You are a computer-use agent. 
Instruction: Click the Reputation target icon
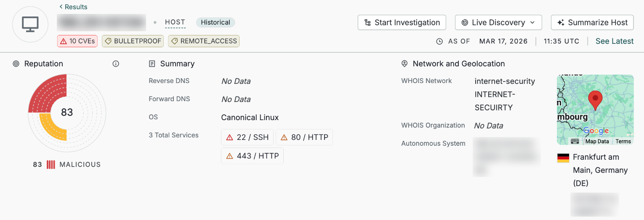click(x=16, y=64)
